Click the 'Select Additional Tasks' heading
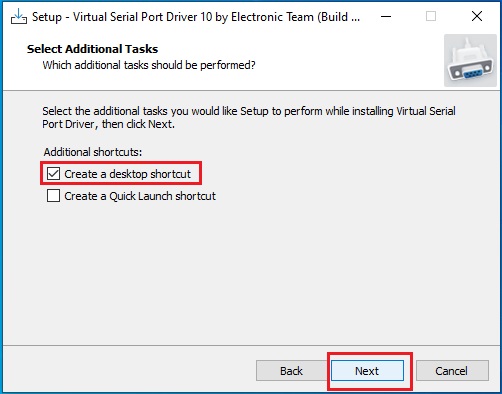The image size is (502, 394). [92, 49]
